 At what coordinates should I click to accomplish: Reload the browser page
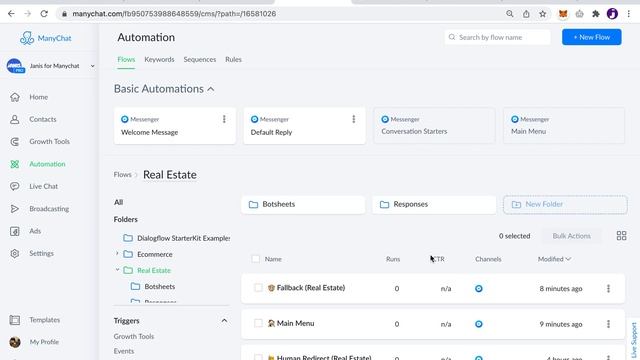coord(44,13)
